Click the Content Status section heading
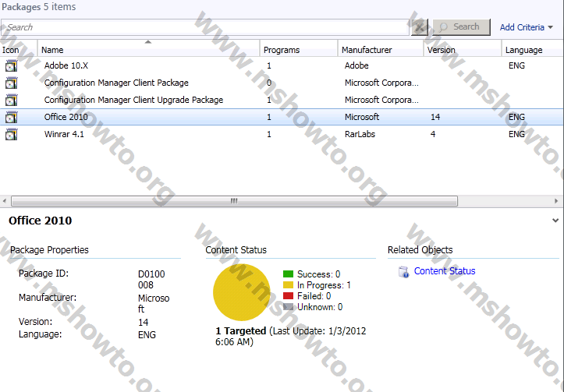The width and height of the screenshot is (564, 392). coord(236,250)
